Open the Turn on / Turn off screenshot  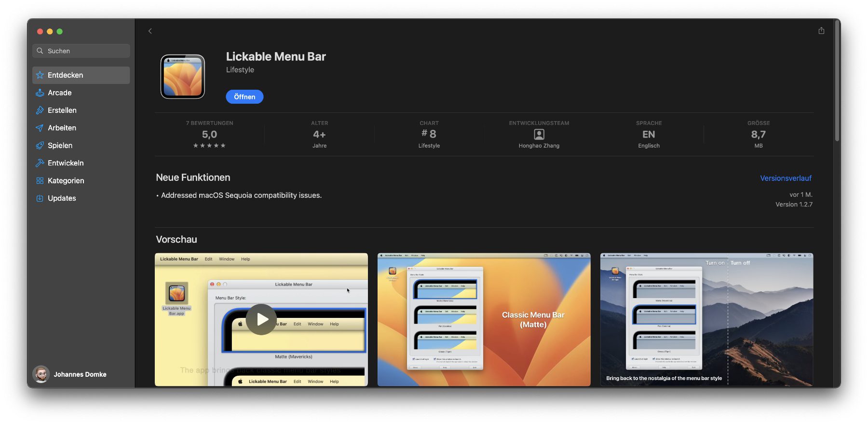click(706, 319)
